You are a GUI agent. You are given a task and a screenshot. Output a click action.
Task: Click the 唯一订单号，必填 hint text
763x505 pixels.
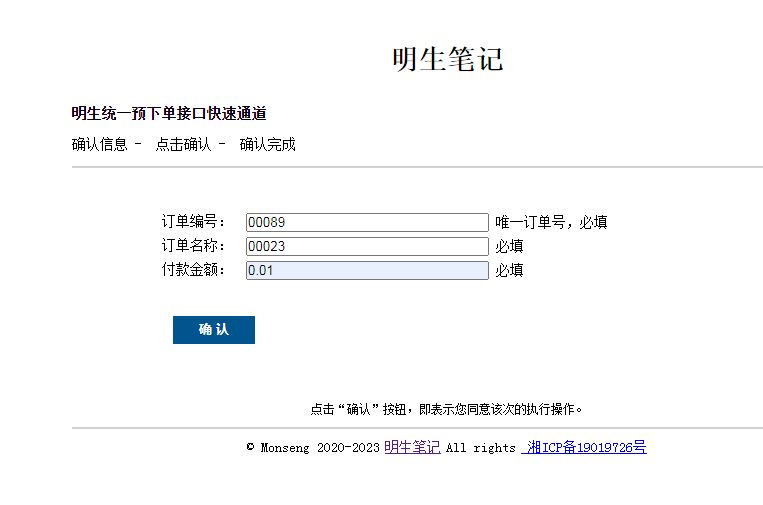551,222
